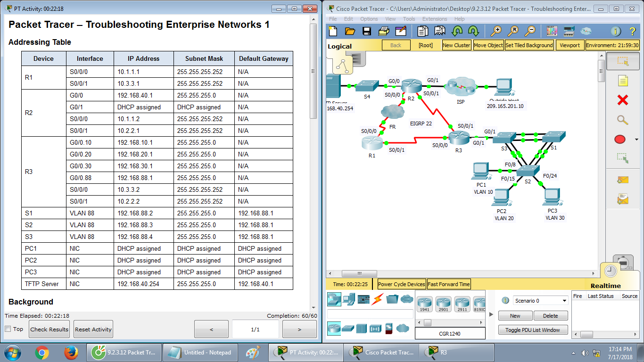Open the Edit menu
This screenshot has height=362, width=644.
tap(348, 19)
